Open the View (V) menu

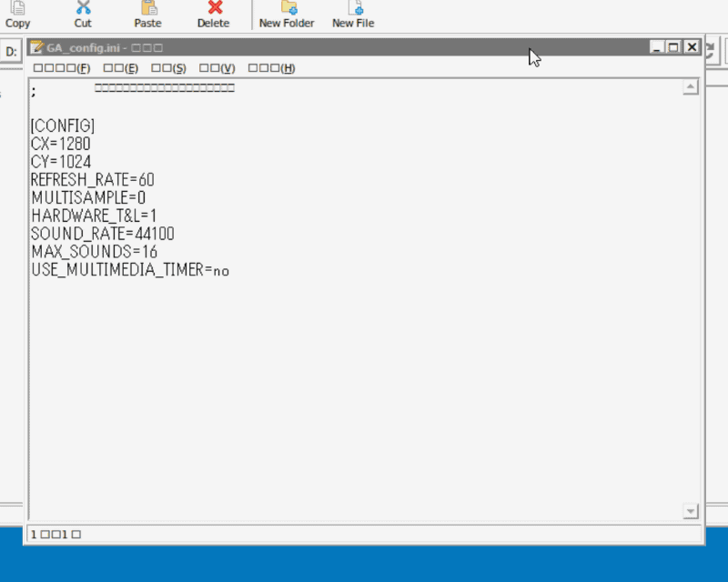tap(214, 67)
